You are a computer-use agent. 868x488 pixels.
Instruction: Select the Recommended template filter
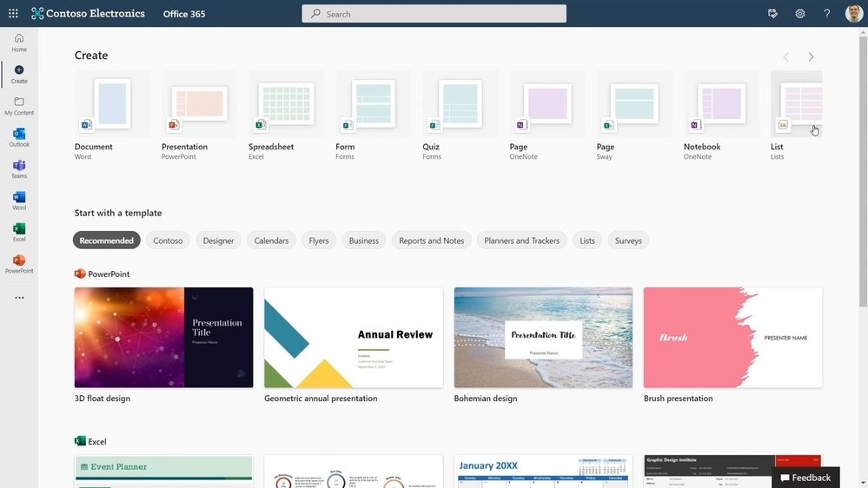[x=106, y=241]
